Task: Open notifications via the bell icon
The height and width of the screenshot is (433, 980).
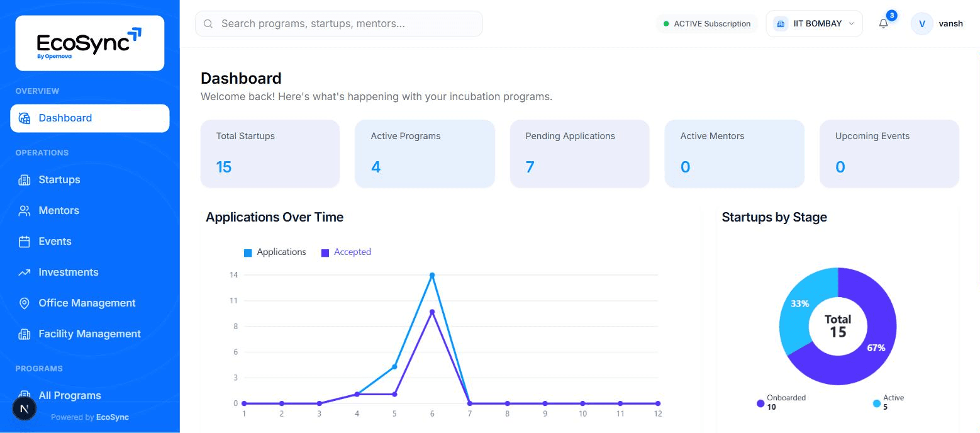Action: click(883, 24)
